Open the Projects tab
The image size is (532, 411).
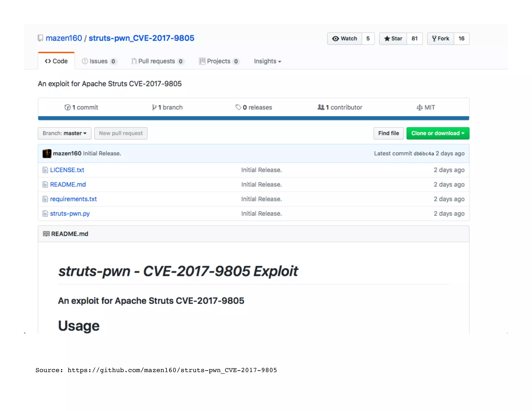point(219,61)
